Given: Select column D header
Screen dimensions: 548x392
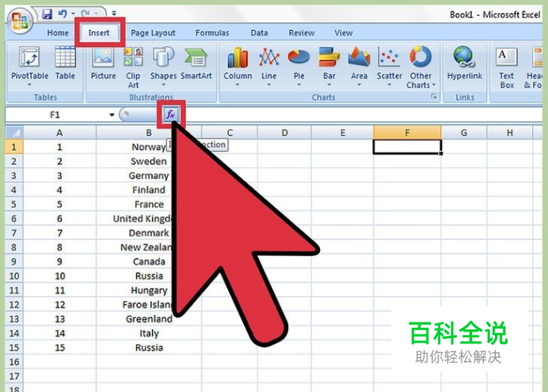Looking at the screenshot, I should tap(284, 133).
